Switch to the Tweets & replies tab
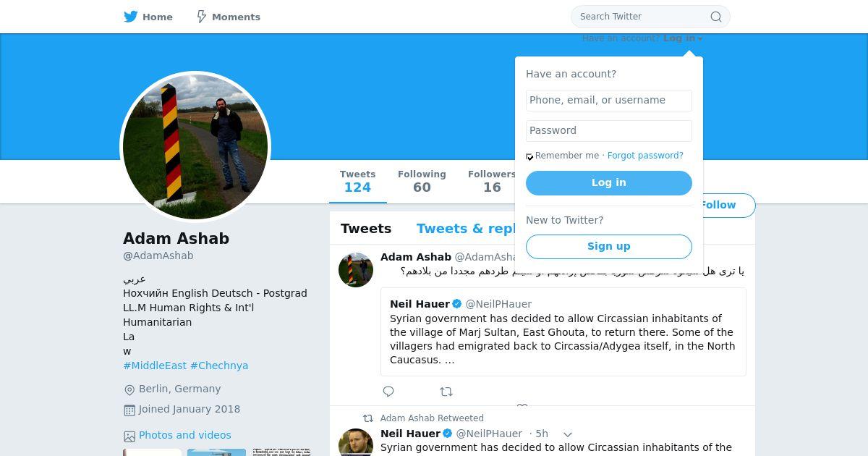Screen dimensions: 868x456 click(466, 229)
